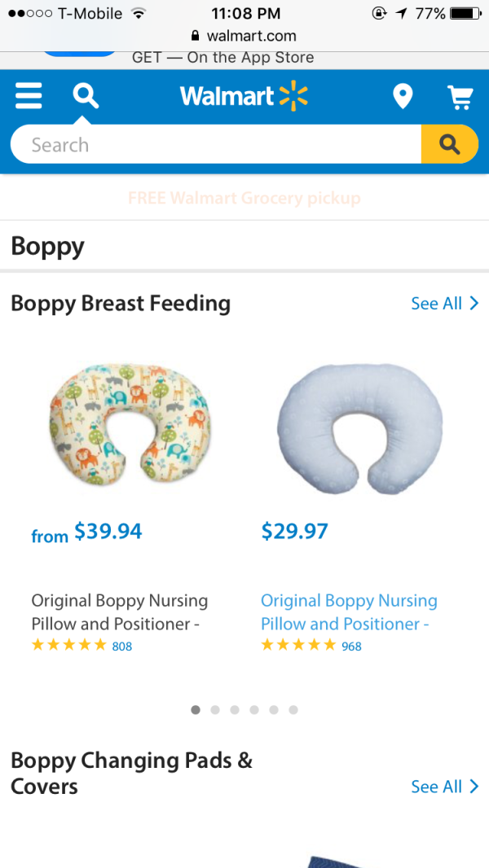View the 968 reviews star rating
Viewport: 489px width, 868px height.
point(311,646)
